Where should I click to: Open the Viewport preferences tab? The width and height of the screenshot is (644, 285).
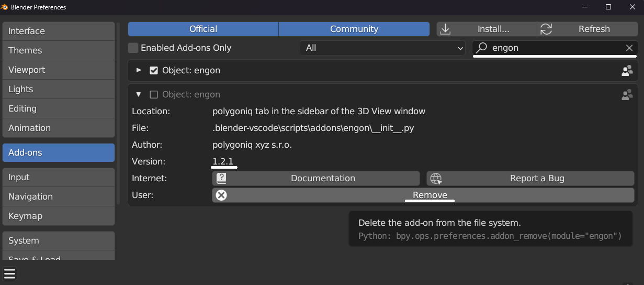pos(59,70)
